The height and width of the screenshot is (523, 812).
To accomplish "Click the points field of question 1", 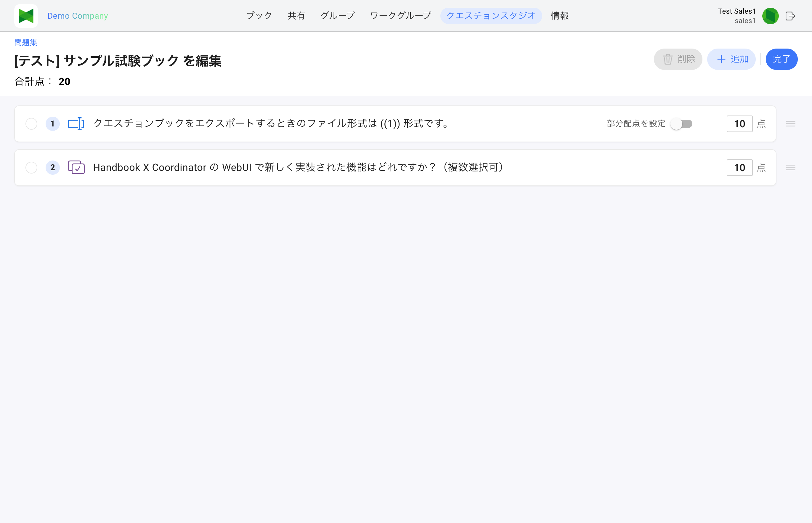I will pos(739,123).
